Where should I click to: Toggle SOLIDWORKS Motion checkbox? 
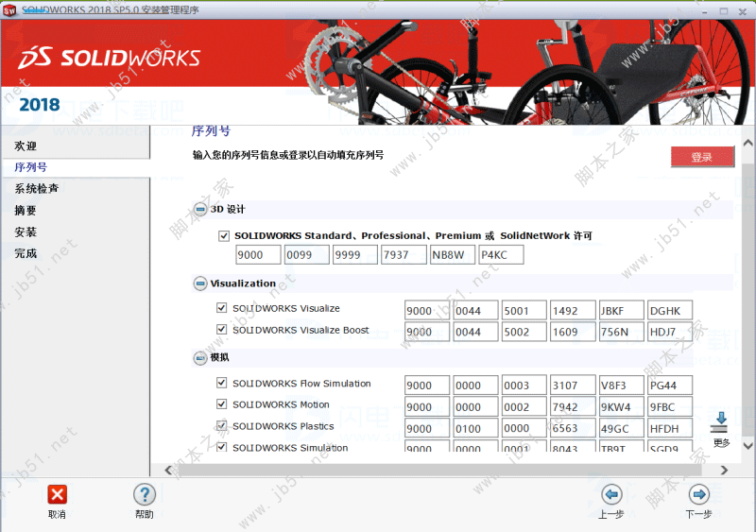tap(221, 404)
